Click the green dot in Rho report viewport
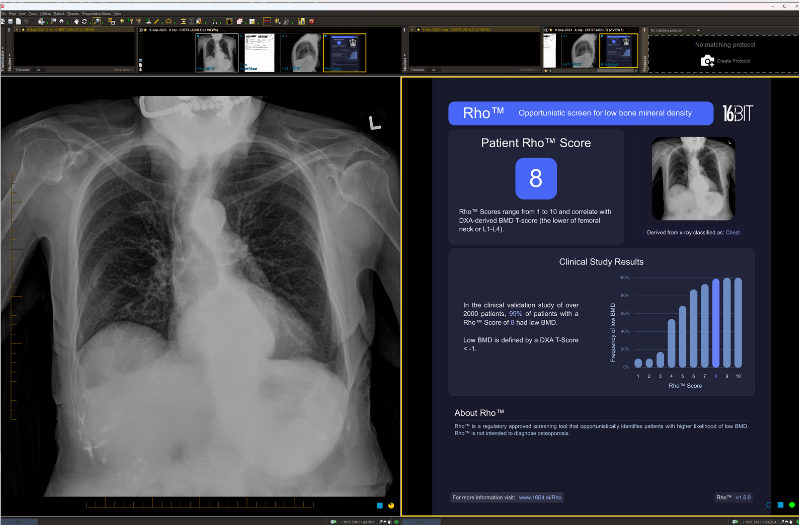Viewport: 799px width, 525px height. pyautogui.click(x=792, y=505)
